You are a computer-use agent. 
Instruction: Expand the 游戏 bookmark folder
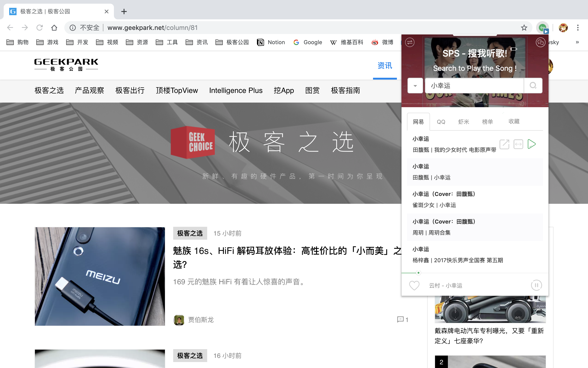(47, 42)
